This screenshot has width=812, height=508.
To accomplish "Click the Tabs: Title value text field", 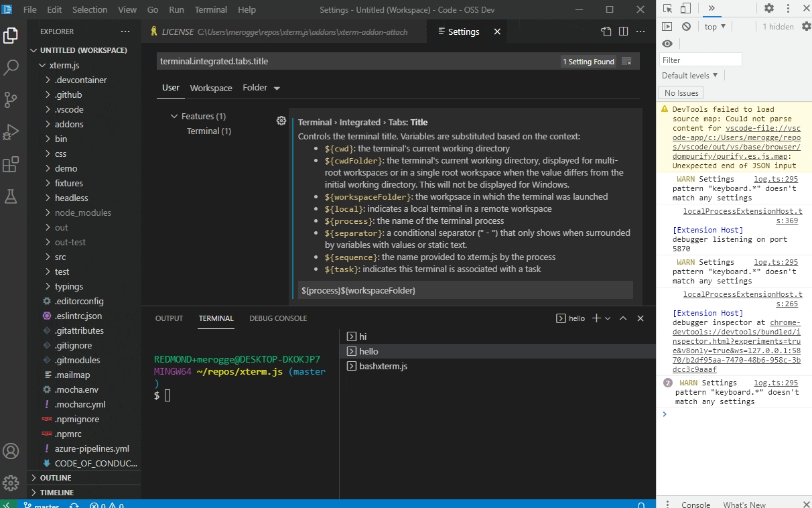I will tap(465, 290).
